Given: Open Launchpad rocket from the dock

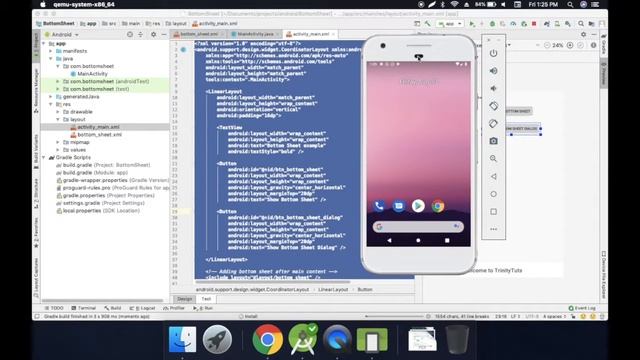Looking at the screenshot, I should [217, 339].
